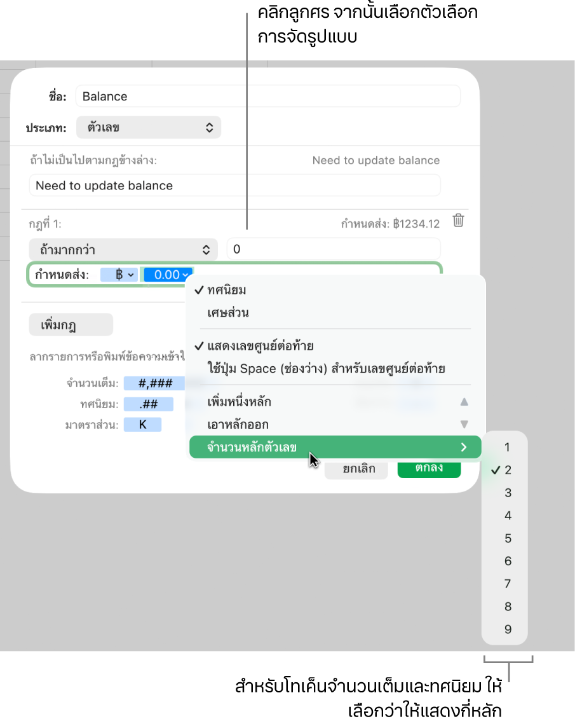575x728 pixels.
Task: Delete rule 1 with trash icon
Action: tap(458, 220)
